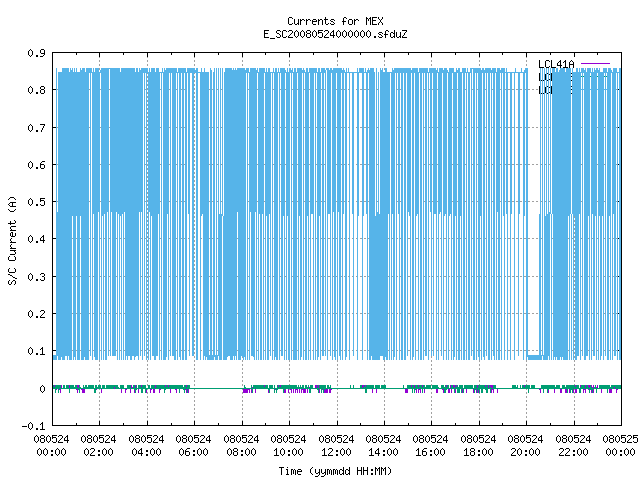640x480 pixels.
Task: Click the x-axis time label "18:00"
Action: (478, 452)
